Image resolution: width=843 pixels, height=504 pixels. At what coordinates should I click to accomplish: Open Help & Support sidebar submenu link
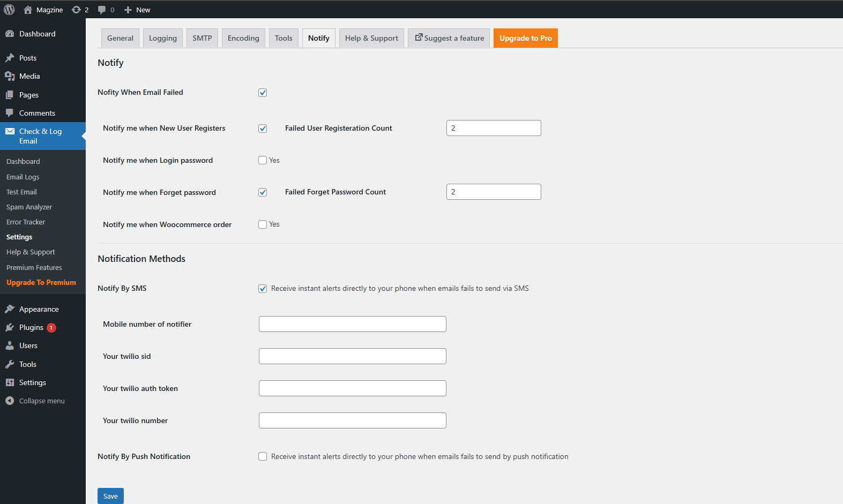[x=31, y=252]
